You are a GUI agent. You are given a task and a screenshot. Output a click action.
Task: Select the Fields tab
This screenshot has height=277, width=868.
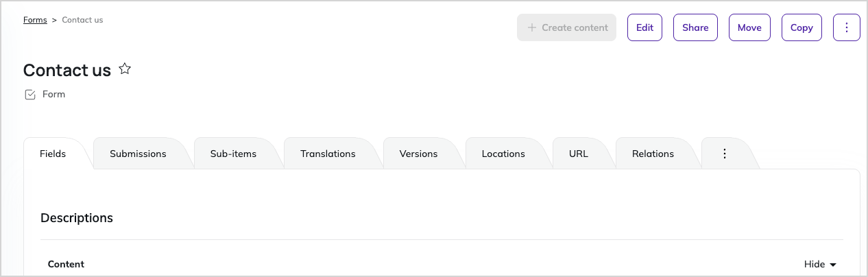click(53, 154)
